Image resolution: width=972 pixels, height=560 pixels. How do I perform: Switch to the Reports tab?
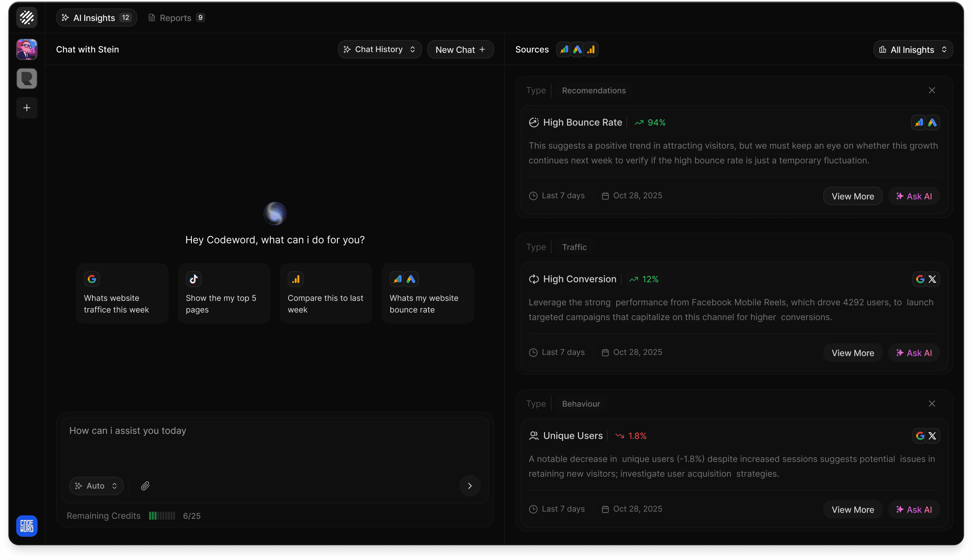(x=176, y=17)
